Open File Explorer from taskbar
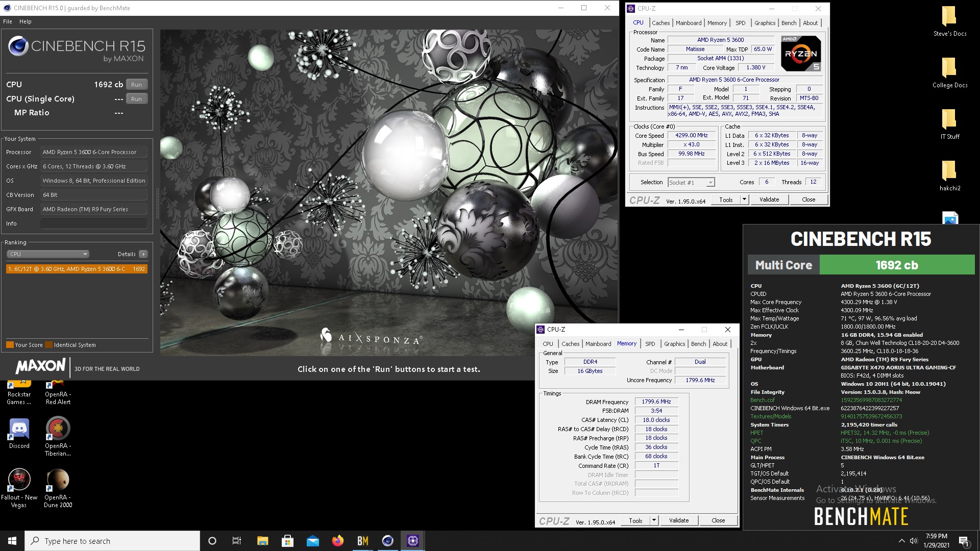The width and height of the screenshot is (980, 551). click(x=262, y=541)
